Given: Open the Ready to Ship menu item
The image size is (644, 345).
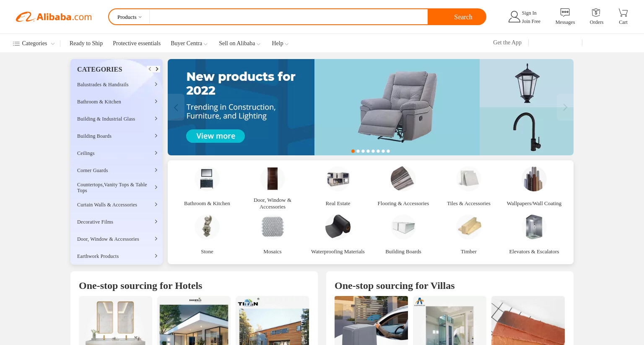Looking at the screenshot, I should click(x=86, y=44).
